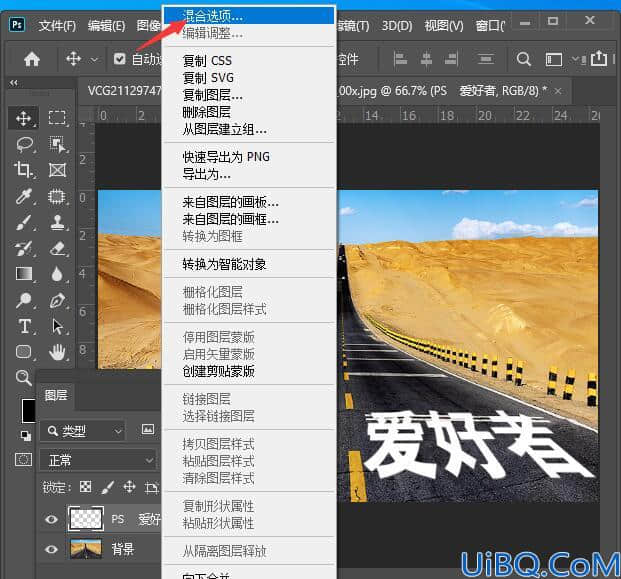
Task: Select the Dodge tool
Action: pyautogui.click(x=24, y=300)
